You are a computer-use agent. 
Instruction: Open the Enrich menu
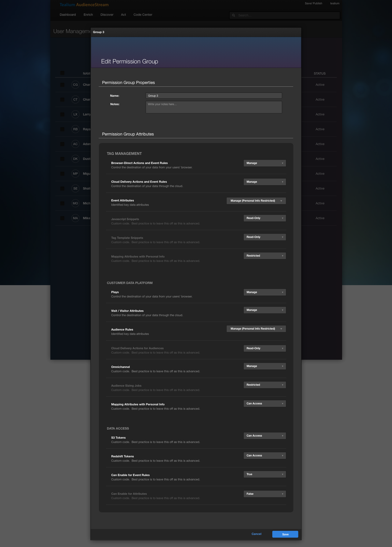88,15
